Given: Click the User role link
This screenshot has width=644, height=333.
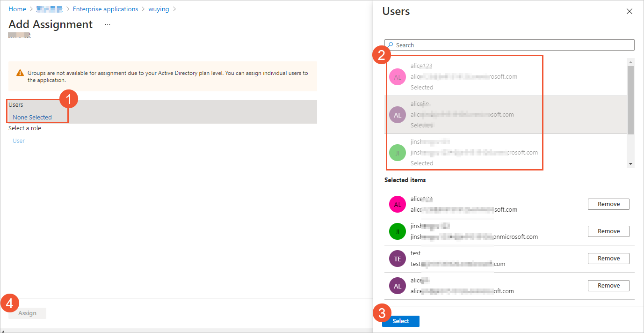Looking at the screenshot, I should click(19, 141).
